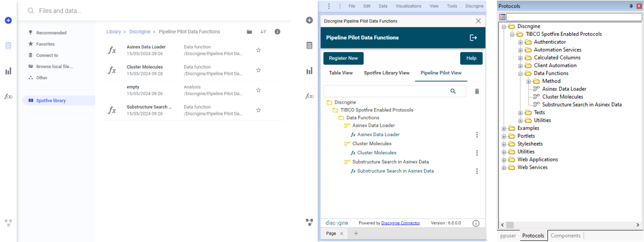
Task: Click the Protocols panel search field
Action: (x=573, y=17)
